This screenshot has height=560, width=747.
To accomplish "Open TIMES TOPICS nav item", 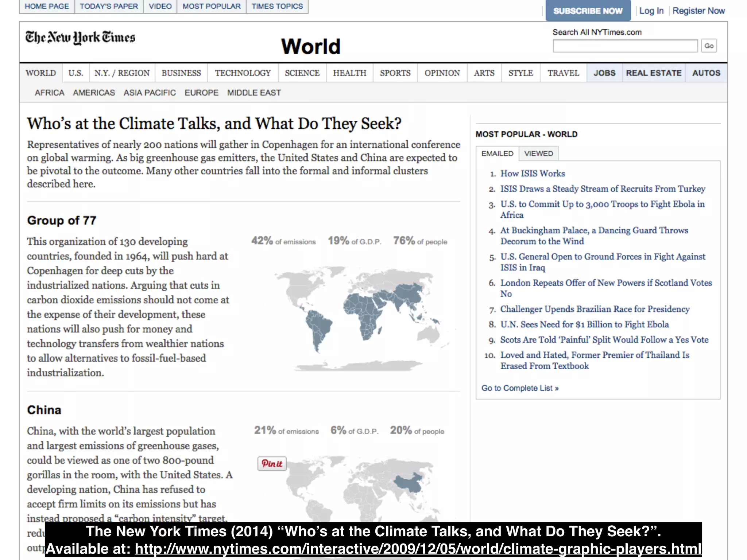I will tap(277, 6).
